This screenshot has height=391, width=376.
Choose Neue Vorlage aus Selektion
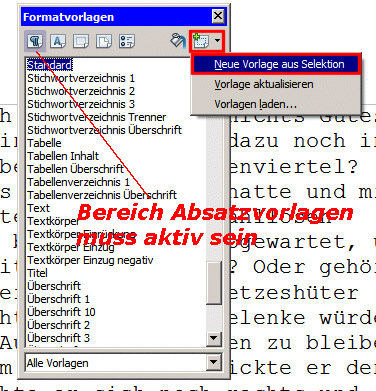tap(276, 64)
